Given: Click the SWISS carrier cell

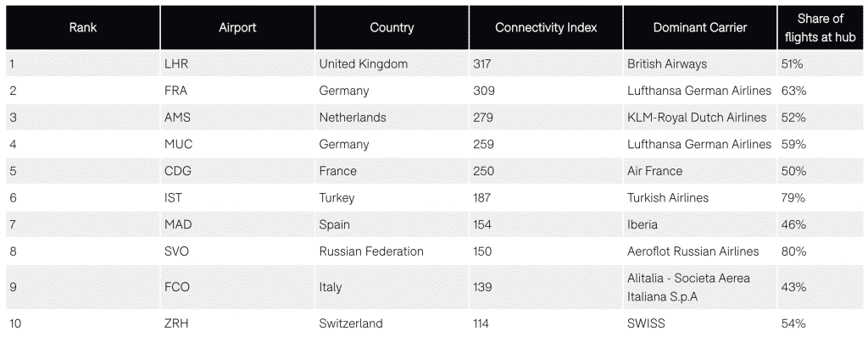Looking at the screenshot, I should pyautogui.click(x=700, y=323).
